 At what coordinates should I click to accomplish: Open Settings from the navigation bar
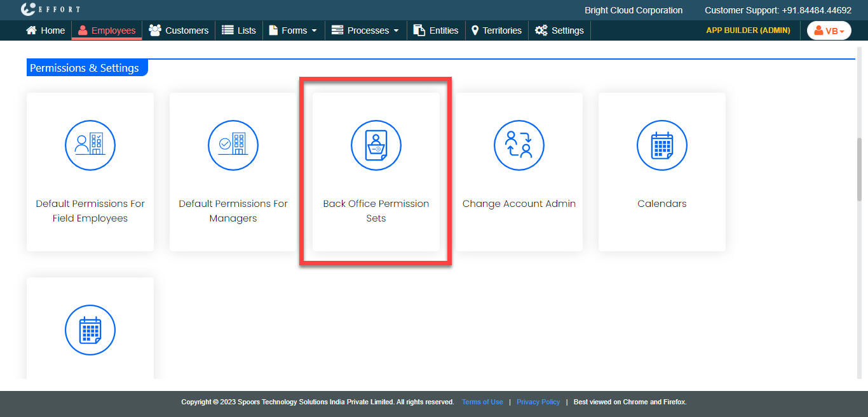click(559, 30)
